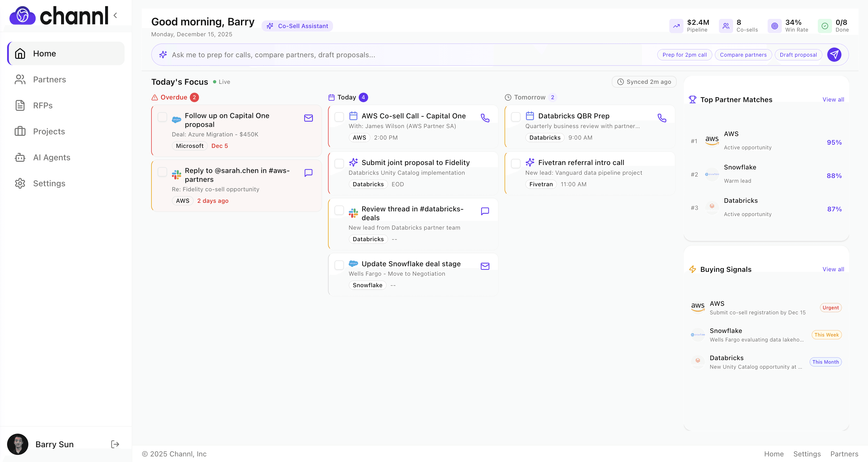Screen dimensions: 868x462
Task: Click the phone icon on AWS Co-sell Call
Action: [485, 118]
